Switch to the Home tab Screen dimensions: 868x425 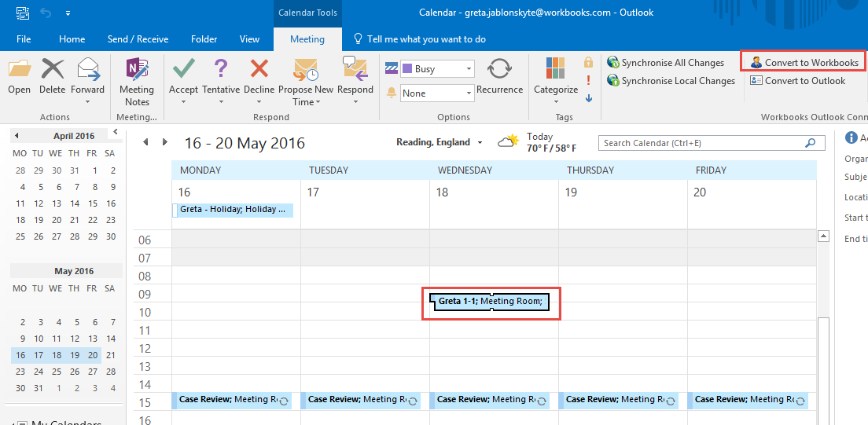tap(72, 39)
